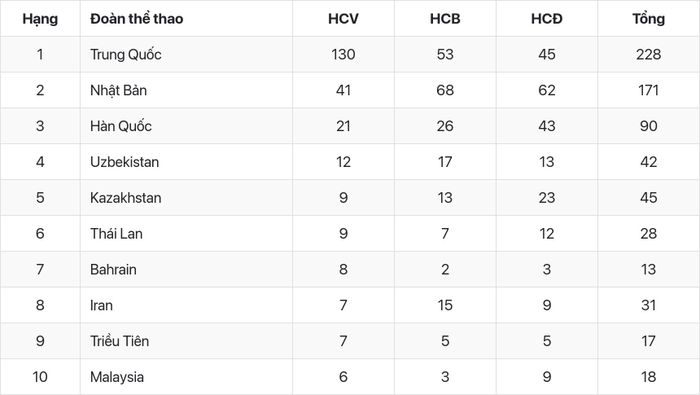Click the Kazakhstan row name
Viewport: 700px width, 395px height.
click(x=126, y=198)
